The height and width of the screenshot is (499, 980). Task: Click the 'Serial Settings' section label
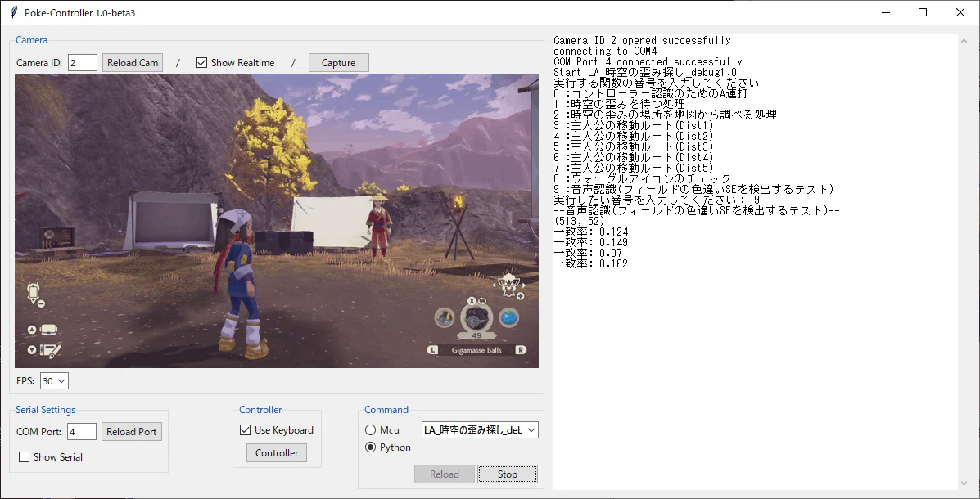(46, 410)
